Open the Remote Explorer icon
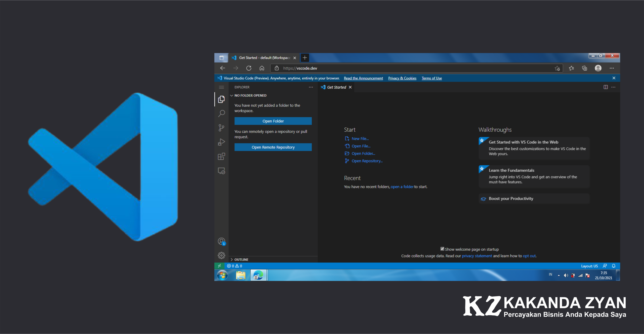The width and height of the screenshot is (644, 334). tap(221, 171)
